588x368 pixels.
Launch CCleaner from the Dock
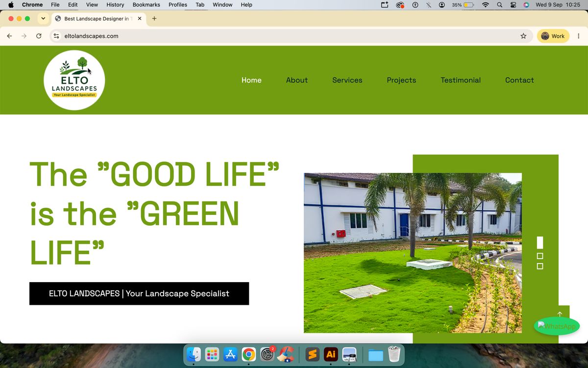click(x=286, y=354)
